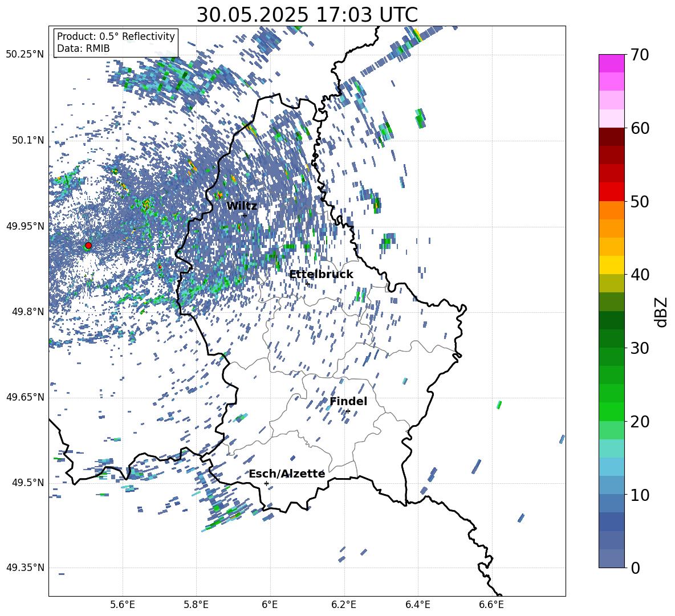This screenshot has width=675, height=616.
Task: Click the magenta swatch atop the colorbar
Action: pos(611,63)
